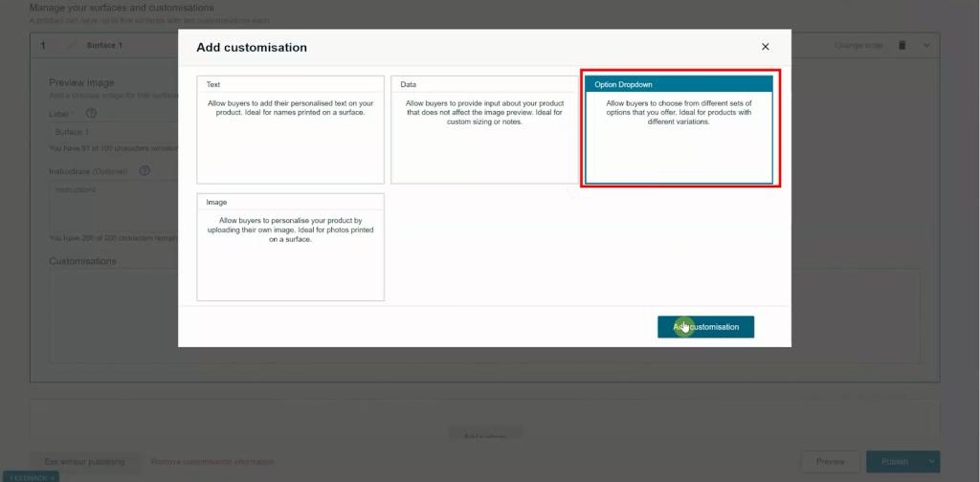Expand the Publish dropdown arrow
This screenshot has height=482, width=980.
coord(932,462)
